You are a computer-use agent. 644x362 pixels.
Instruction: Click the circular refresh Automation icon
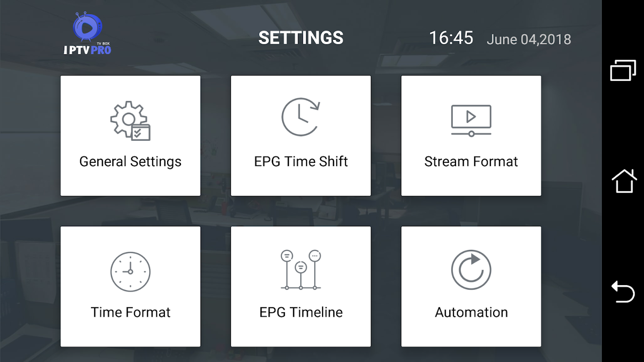471,270
